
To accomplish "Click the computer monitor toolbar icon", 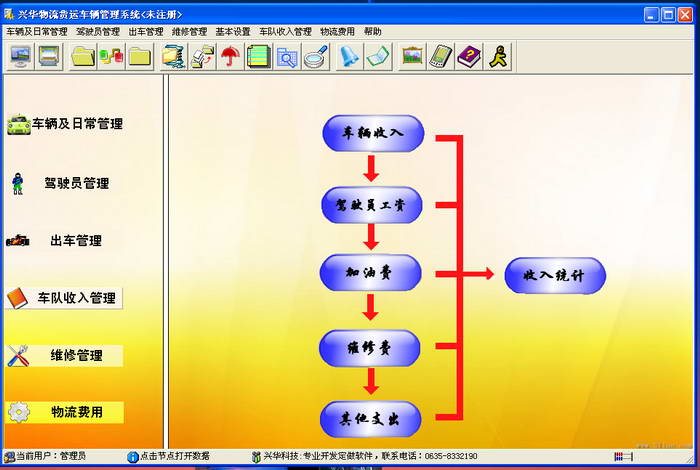I will click(20, 57).
